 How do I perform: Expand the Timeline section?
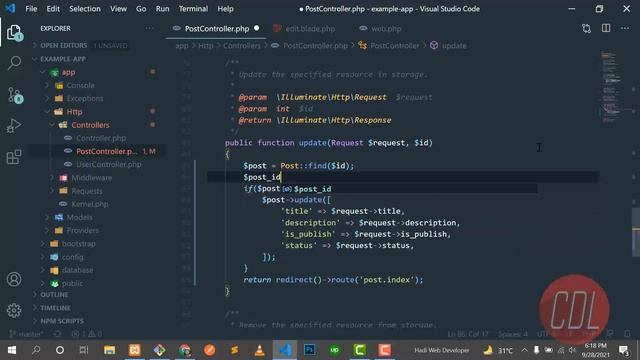coord(55,308)
